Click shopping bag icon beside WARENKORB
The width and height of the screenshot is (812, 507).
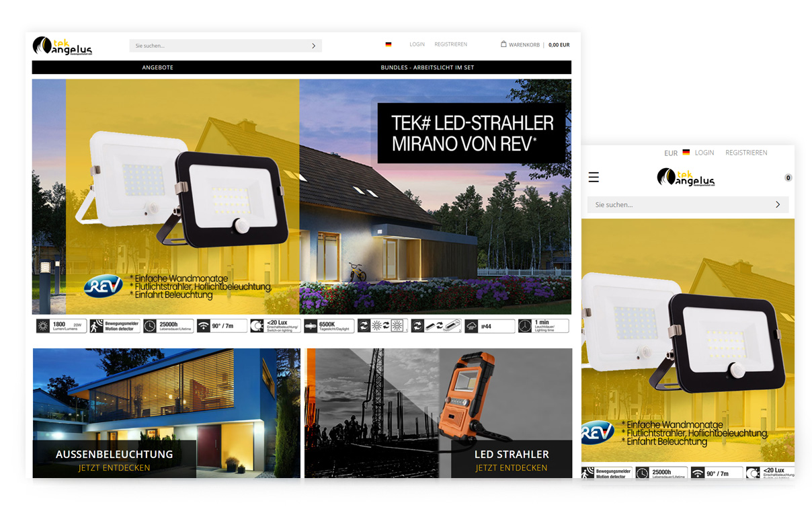click(503, 44)
